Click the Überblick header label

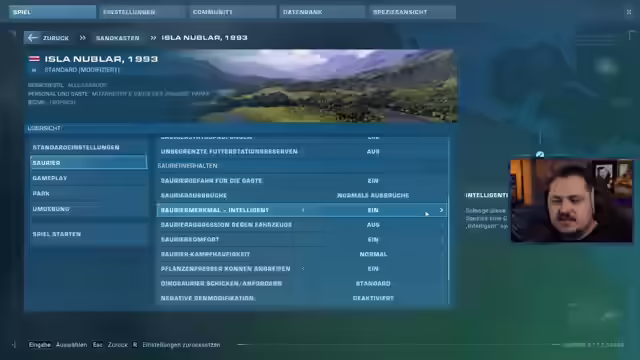click(x=44, y=128)
